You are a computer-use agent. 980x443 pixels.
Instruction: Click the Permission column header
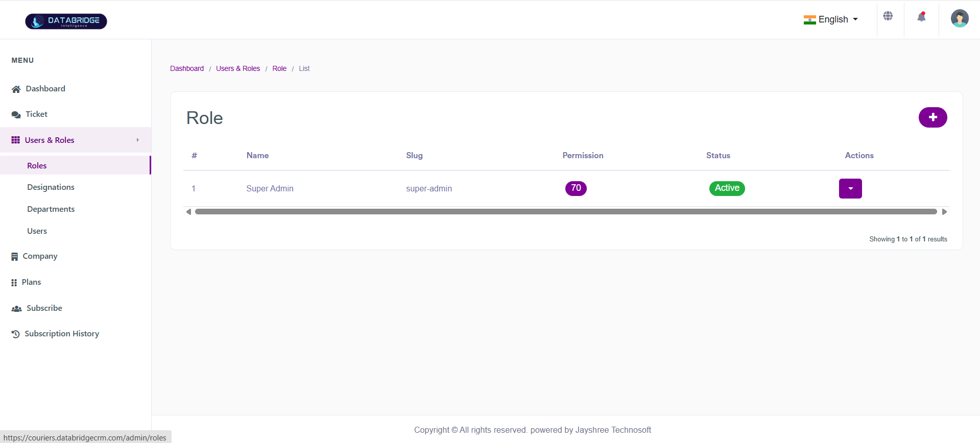coord(583,156)
